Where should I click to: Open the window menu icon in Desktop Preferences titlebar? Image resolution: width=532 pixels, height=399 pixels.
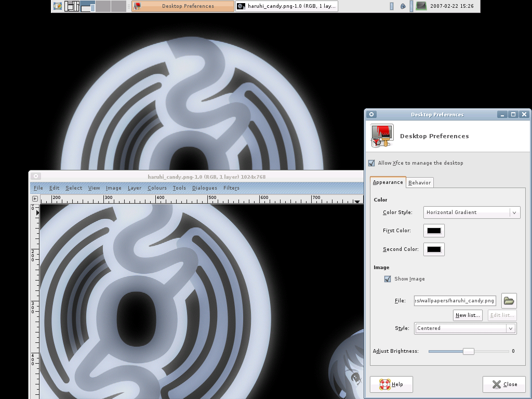click(371, 114)
